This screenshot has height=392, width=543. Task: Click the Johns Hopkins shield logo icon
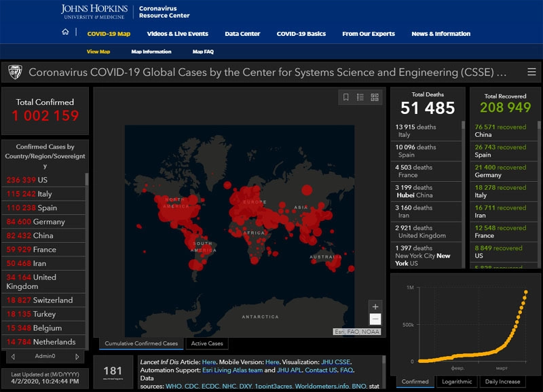point(15,72)
